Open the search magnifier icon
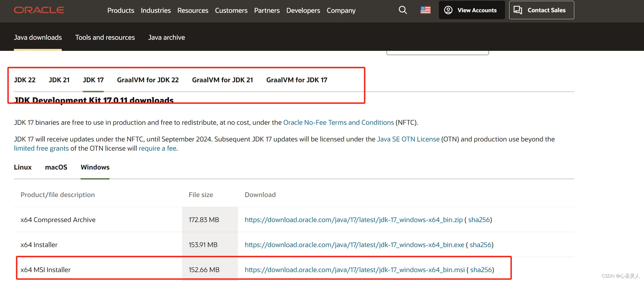Image resolution: width=644 pixels, height=281 pixels. pyautogui.click(x=402, y=10)
